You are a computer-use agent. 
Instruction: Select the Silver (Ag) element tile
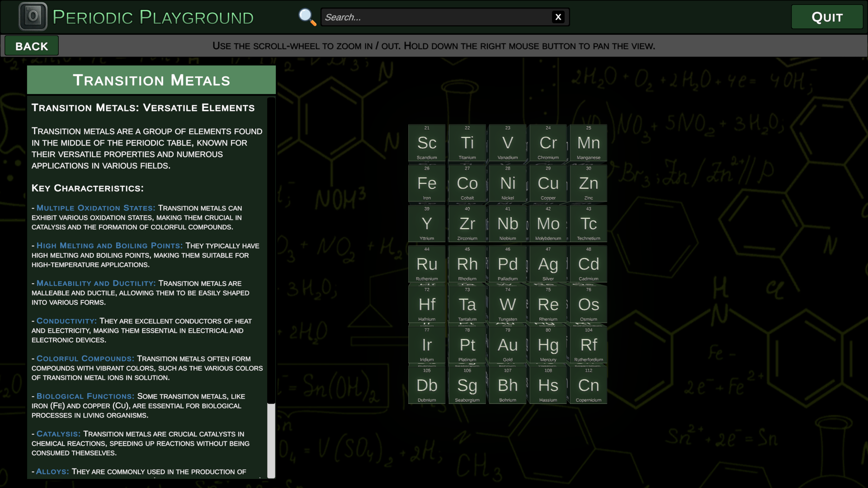point(548,264)
